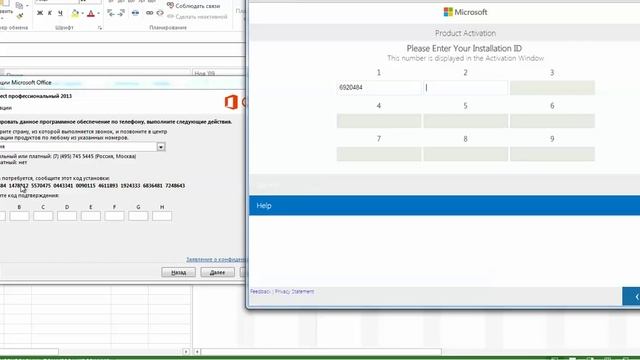The height and width of the screenshot is (360, 640).
Task: Click the Copy icon in clipboard group
Action: pyautogui.click(x=19, y=6)
